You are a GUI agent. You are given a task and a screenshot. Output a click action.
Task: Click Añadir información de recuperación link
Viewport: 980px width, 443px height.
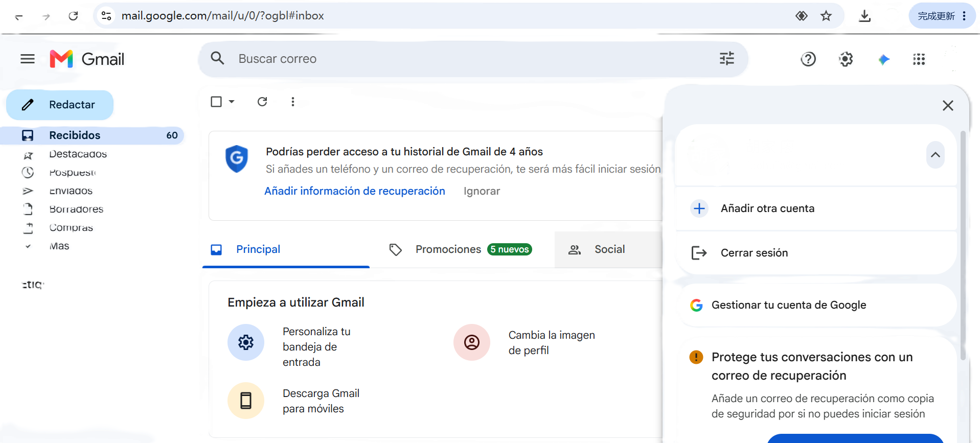pos(355,191)
